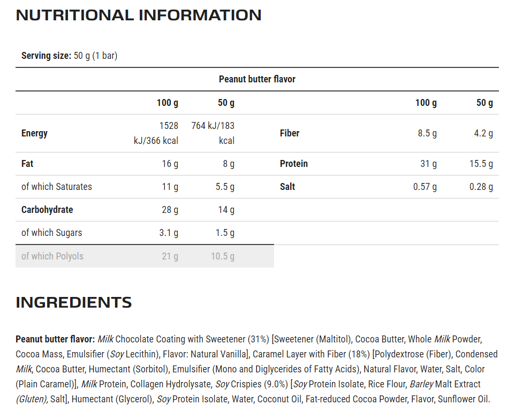Select the Energy row label
This screenshot has width=515, height=420.
(34, 133)
